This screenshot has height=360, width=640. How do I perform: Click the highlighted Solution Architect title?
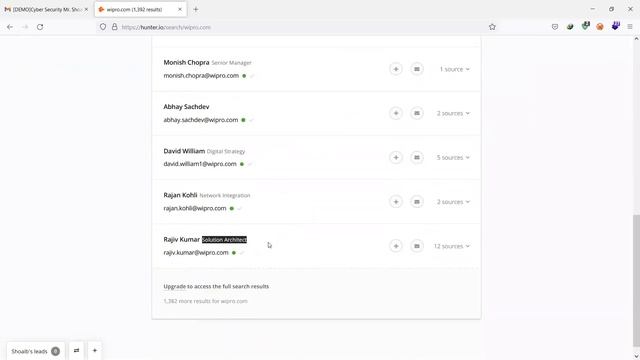(x=224, y=240)
